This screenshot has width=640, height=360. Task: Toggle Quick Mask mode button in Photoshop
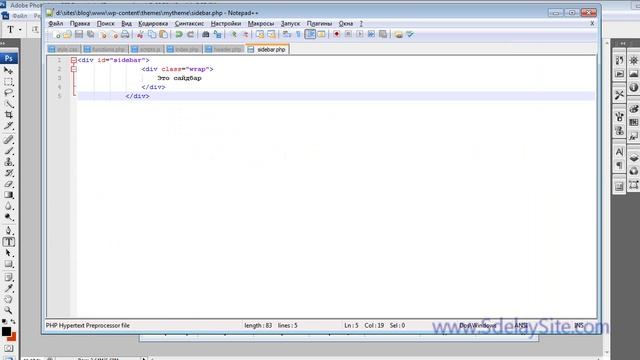click(x=8, y=349)
